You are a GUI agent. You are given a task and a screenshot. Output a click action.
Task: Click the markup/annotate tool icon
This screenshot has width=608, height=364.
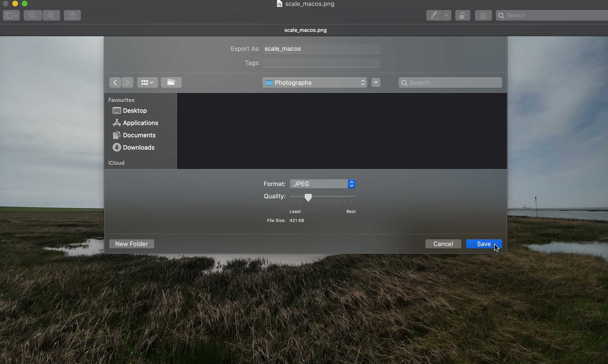click(434, 15)
